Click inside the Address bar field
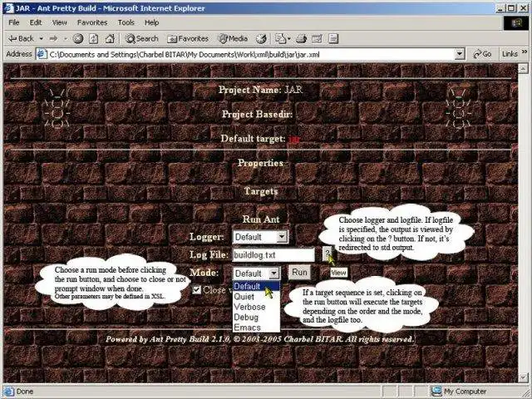Screen dimensions: 532x399 coord(249,54)
